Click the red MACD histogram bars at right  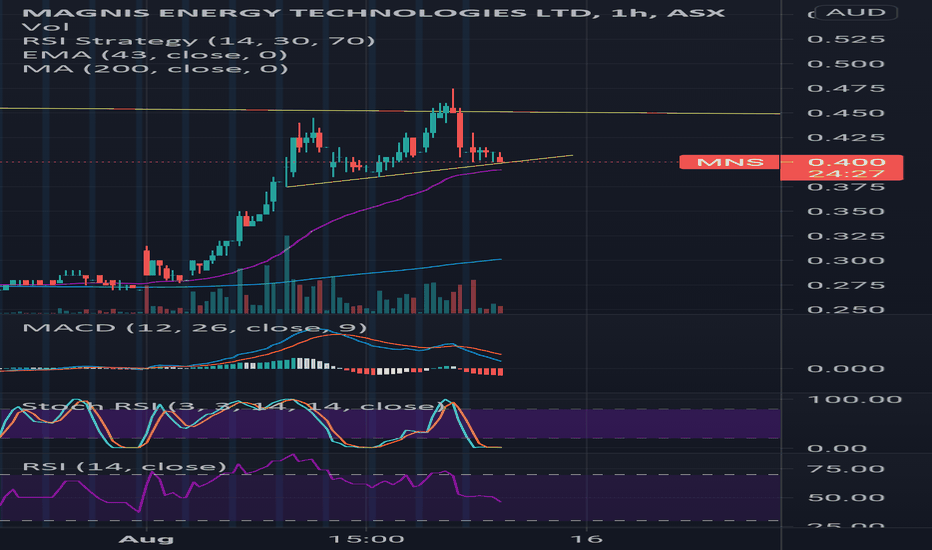tap(484, 372)
